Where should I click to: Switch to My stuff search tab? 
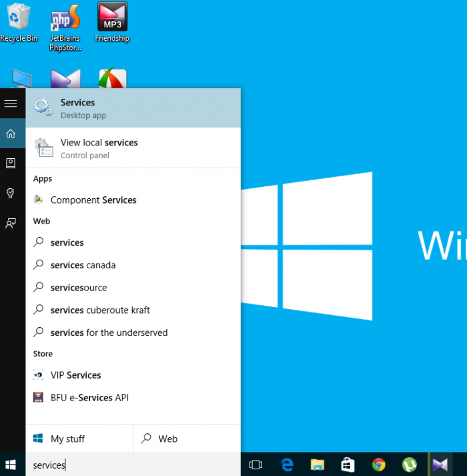79,439
